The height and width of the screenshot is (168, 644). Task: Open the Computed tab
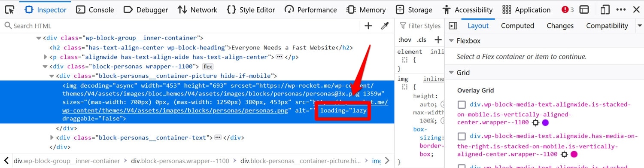coord(517,26)
